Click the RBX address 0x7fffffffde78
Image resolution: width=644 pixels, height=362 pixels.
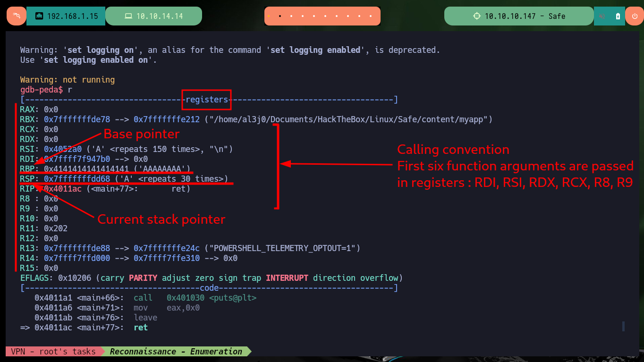pyautogui.click(x=77, y=119)
